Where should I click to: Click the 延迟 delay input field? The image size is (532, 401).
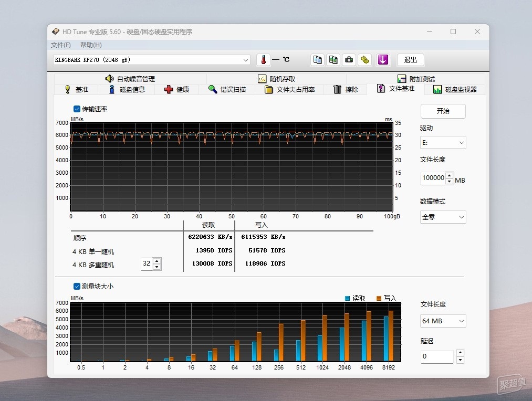436,356
